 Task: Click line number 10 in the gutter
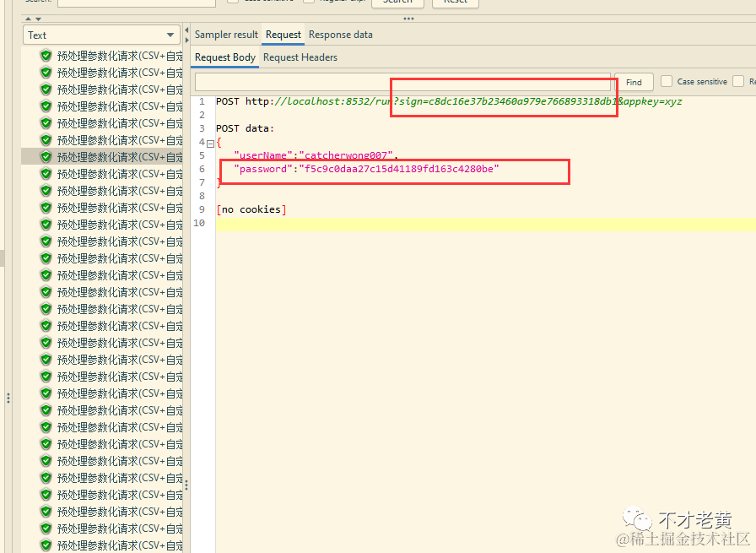point(199,223)
